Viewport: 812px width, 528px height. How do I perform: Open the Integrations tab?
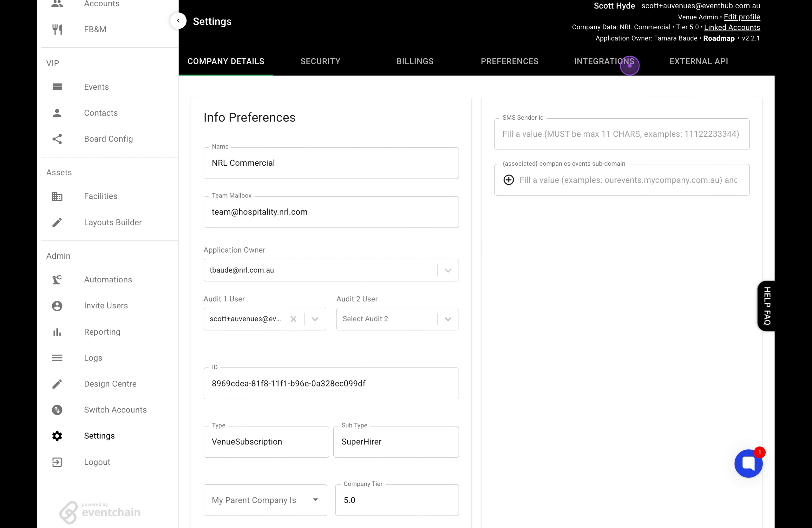604,61
